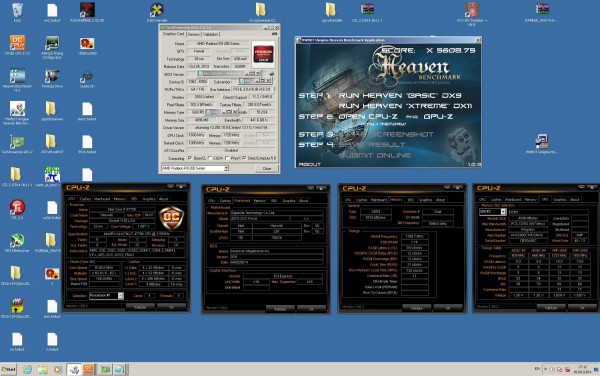Screen dimensions: 600x376
Task: Launch the ASRock Timing Configurator shortcut
Action: [52, 43]
